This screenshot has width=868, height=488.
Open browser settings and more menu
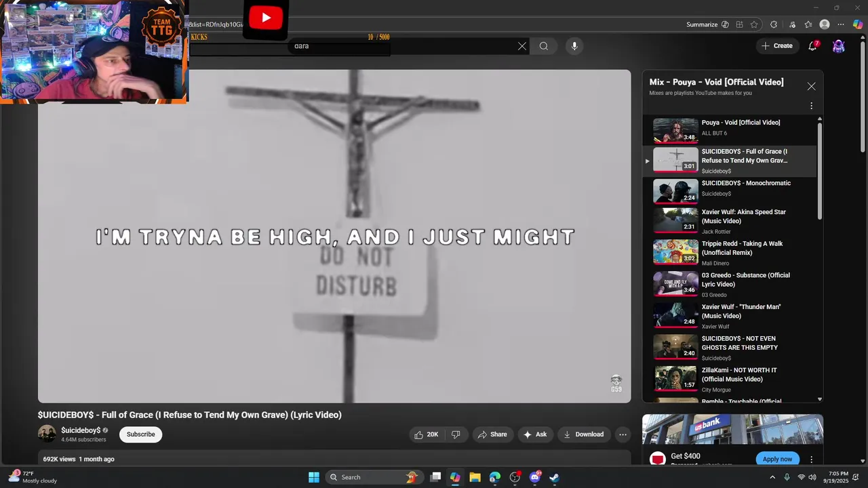pyautogui.click(x=842, y=24)
